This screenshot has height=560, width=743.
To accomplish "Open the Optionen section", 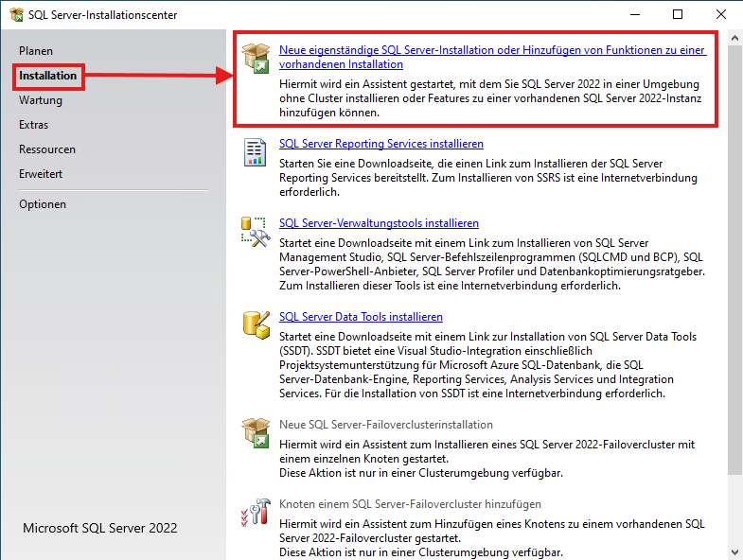I will point(43,204).
